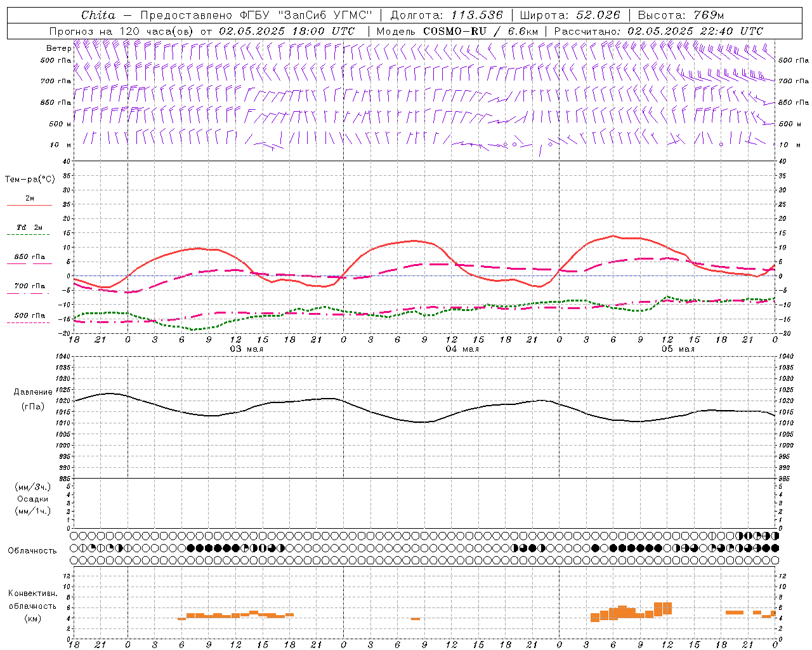Click the "1040" value on left pressure axis
Viewport: 812px width, 650px height.
click(62, 357)
